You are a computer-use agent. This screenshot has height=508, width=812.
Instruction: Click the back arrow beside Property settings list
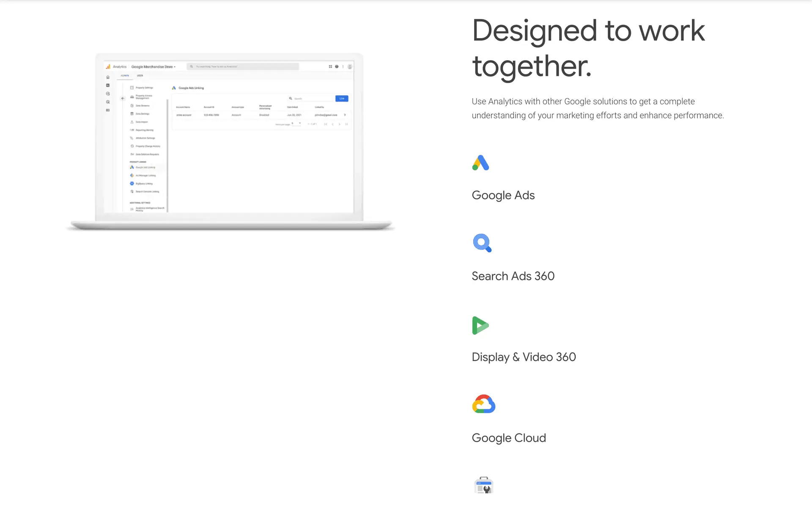123,98
